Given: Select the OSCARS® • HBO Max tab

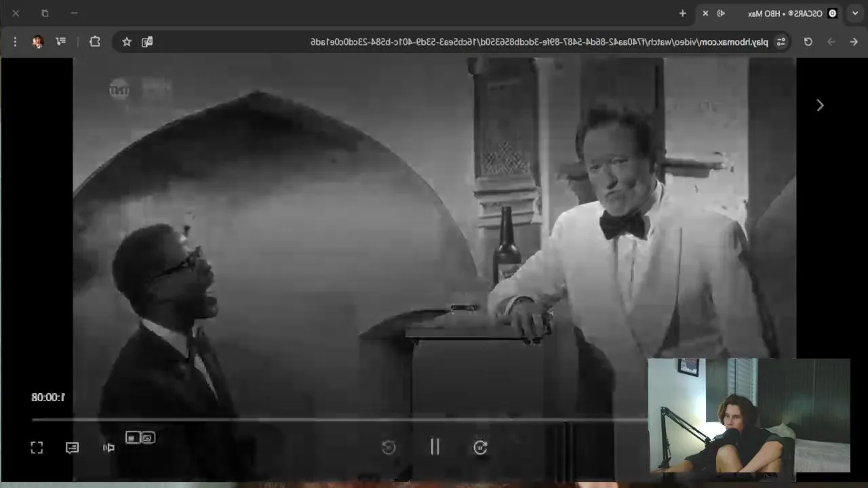Looking at the screenshot, I should tap(770, 13).
